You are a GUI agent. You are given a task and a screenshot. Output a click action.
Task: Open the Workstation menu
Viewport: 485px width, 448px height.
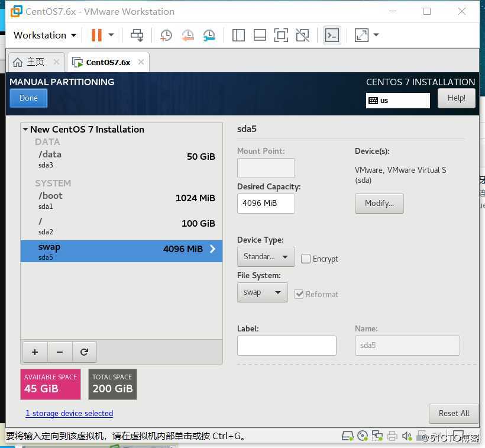(45, 36)
